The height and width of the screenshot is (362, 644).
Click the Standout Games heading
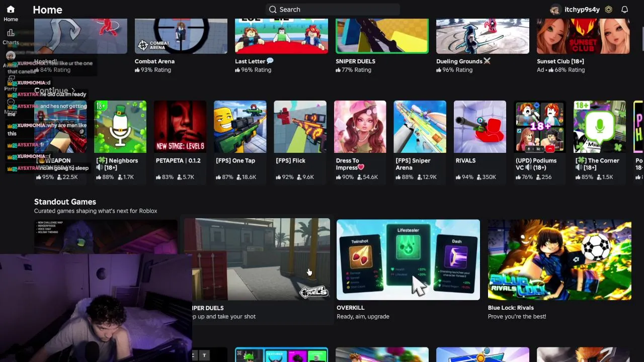(65, 202)
